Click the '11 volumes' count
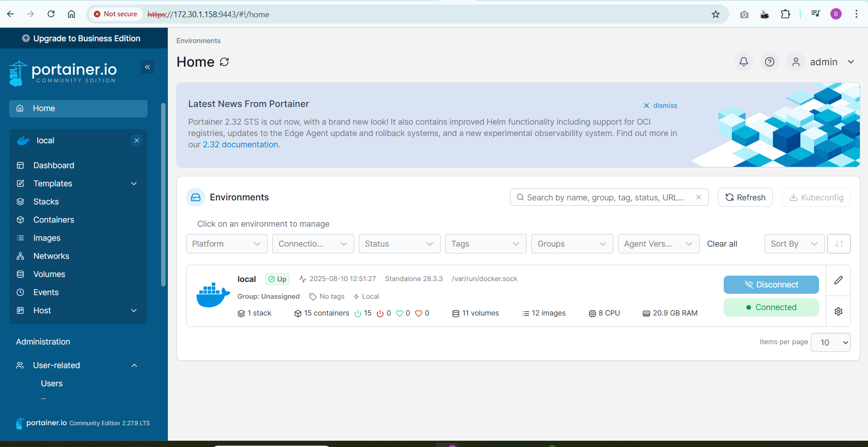Viewport: 868px width, 447px height. pyautogui.click(x=476, y=313)
